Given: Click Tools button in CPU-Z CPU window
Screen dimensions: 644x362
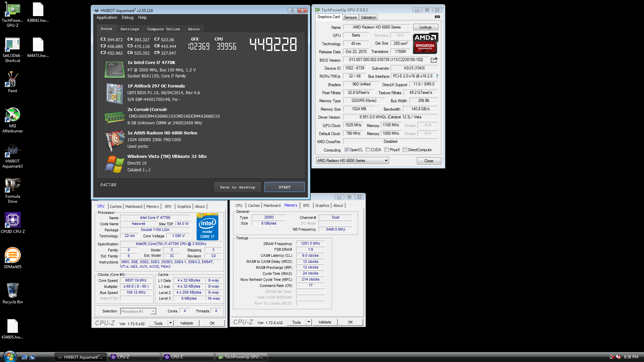Looking at the screenshot, I should 158,323.
